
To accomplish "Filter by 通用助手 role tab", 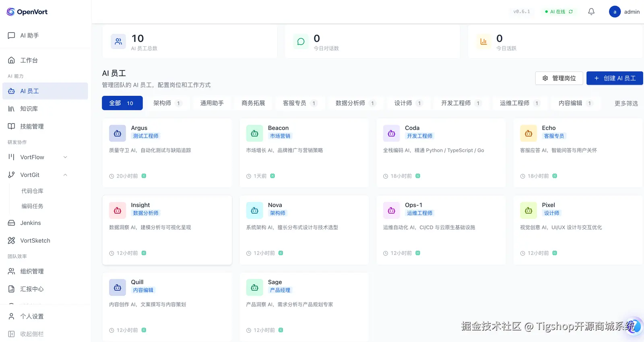I will click(212, 103).
